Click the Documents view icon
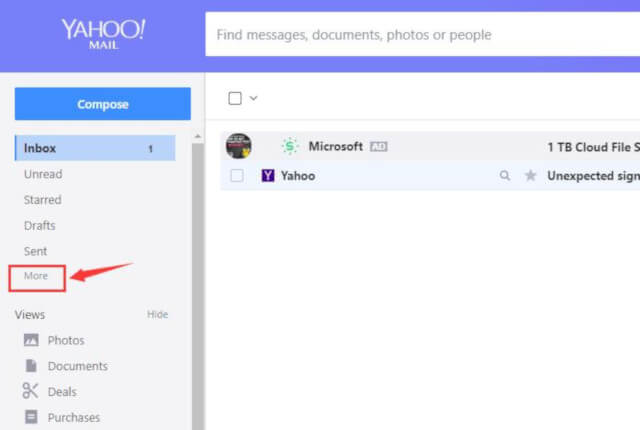This screenshot has width=640, height=430. (31, 366)
